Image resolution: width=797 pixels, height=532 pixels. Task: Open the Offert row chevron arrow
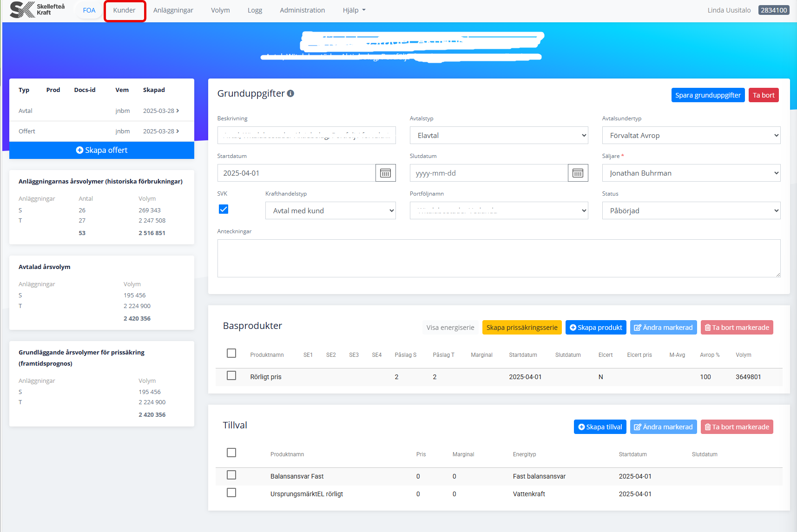tap(178, 131)
